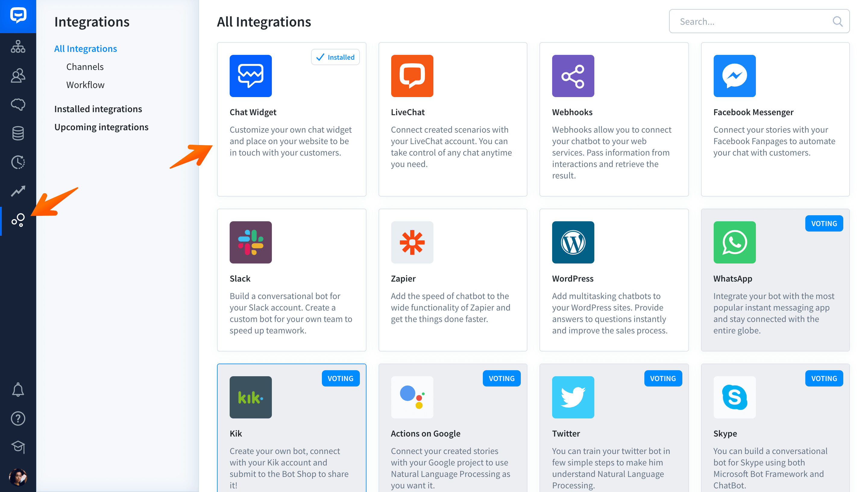Click the Slack logo icon
Image resolution: width=868 pixels, height=492 pixels.
coord(251,242)
